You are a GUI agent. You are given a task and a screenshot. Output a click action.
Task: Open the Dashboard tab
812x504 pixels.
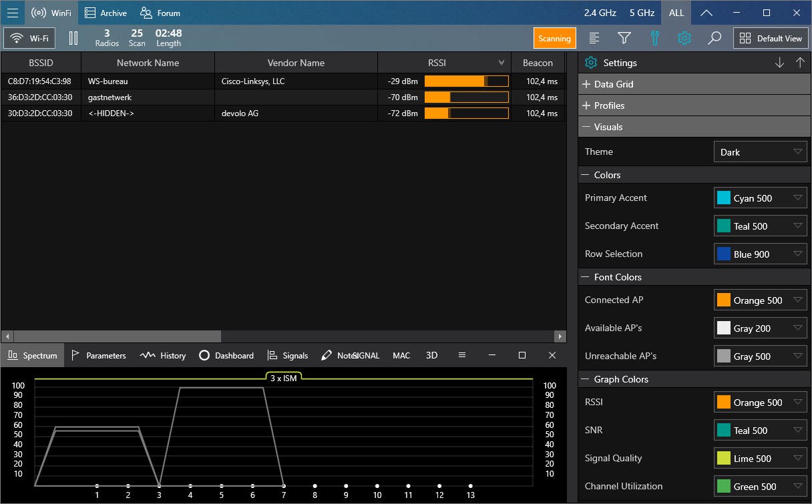point(226,355)
